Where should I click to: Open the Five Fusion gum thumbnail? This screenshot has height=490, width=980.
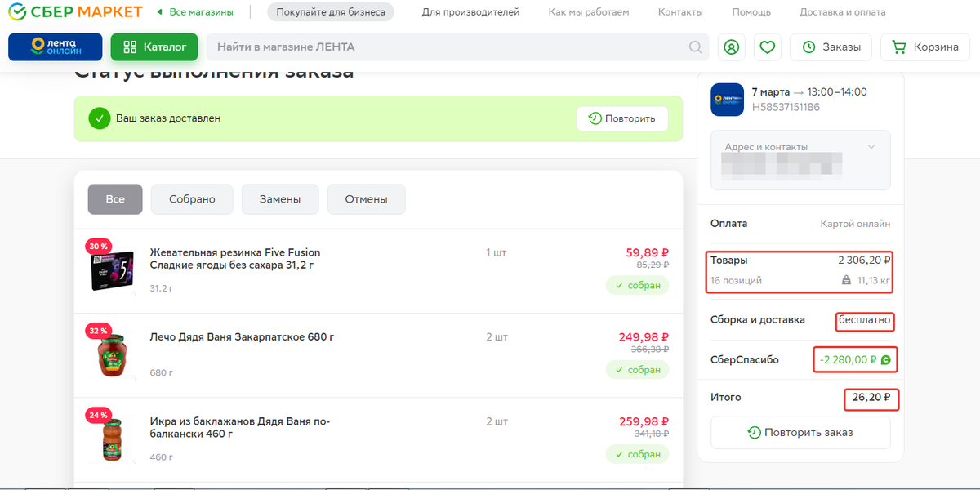pos(112,270)
